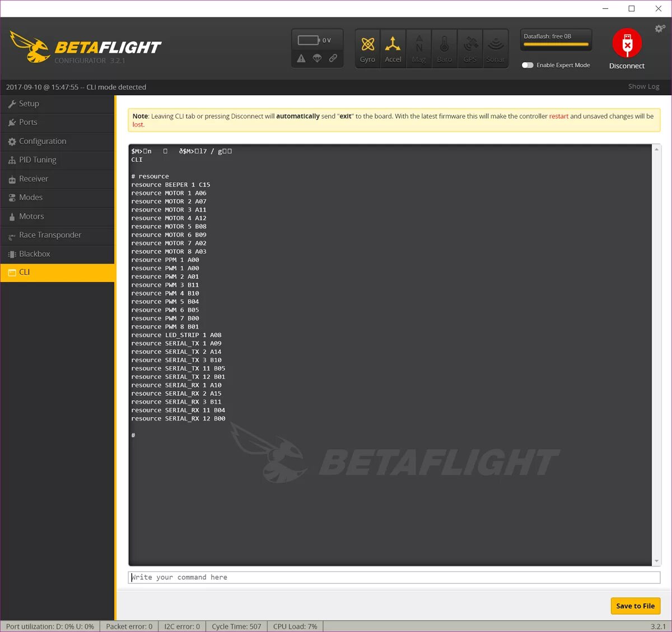Viewport: 672px width, 632px height.
Task: Open the settings gear in the top-right corner
Action: [x=660, y=28]
